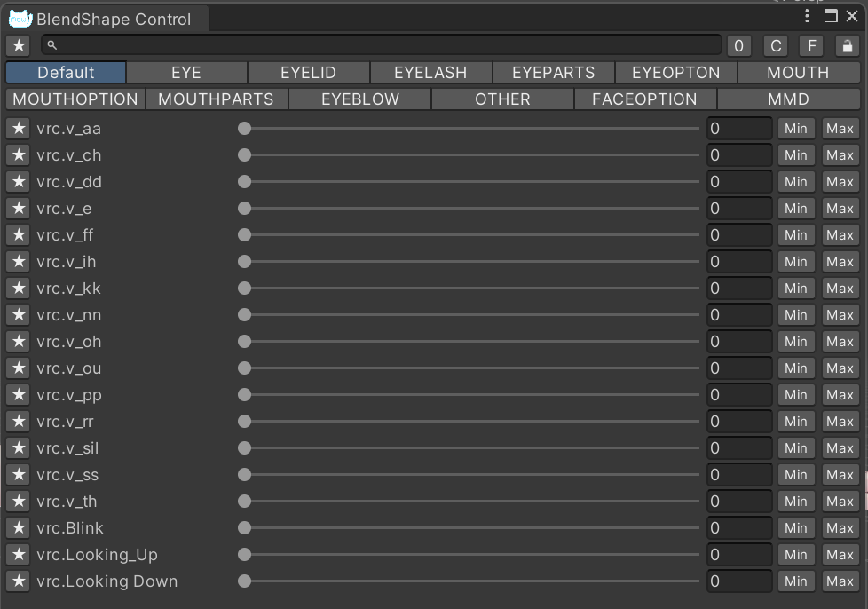This screenshot has width=868, height=609.
Task: Toggle the C button in the toolbar
Action: (776, 46)
